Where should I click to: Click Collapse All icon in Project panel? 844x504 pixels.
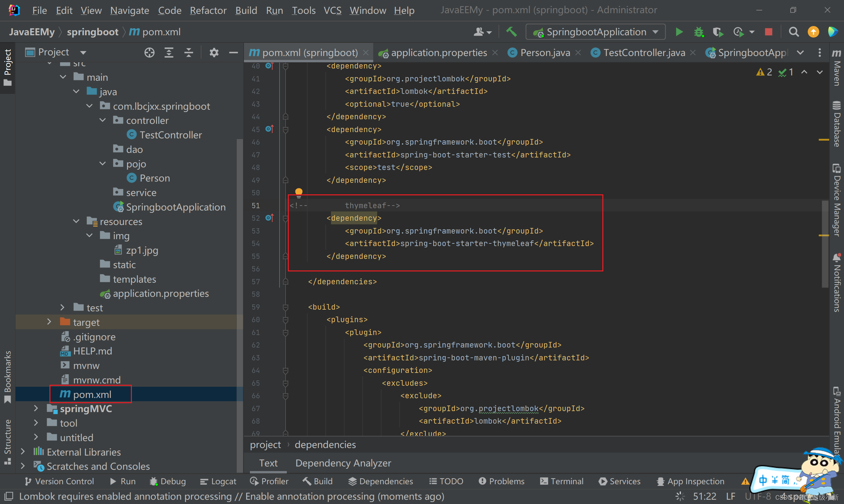(x=189, y=52)
